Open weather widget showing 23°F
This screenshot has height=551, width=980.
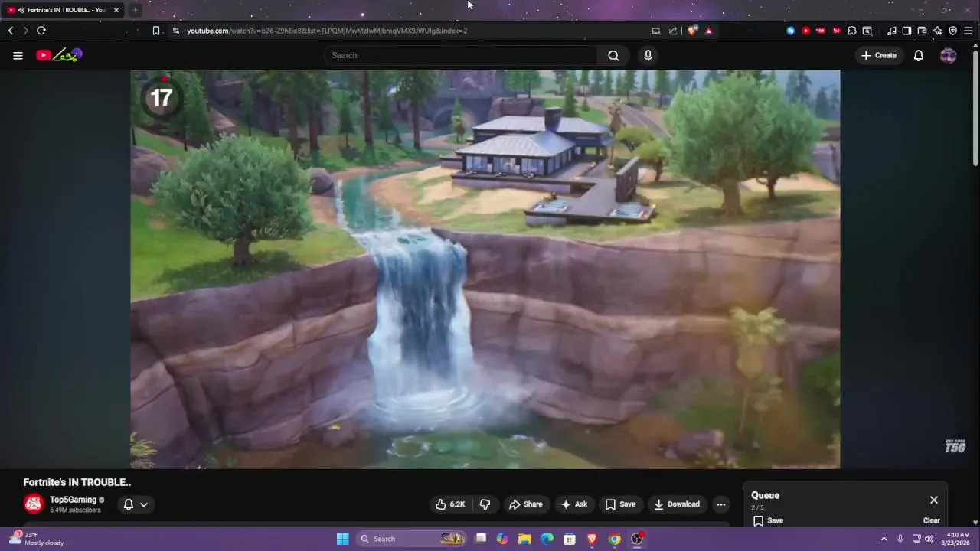(x=36, y=539)
